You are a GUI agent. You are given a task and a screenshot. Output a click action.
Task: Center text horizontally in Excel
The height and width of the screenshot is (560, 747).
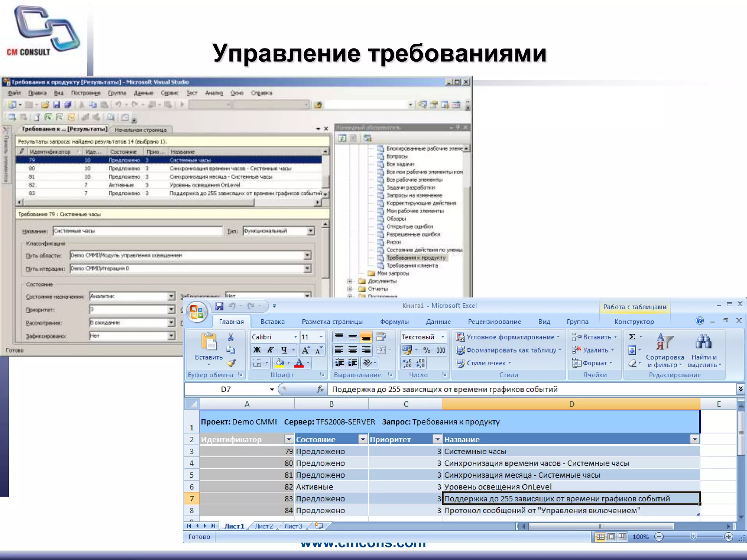352,350
